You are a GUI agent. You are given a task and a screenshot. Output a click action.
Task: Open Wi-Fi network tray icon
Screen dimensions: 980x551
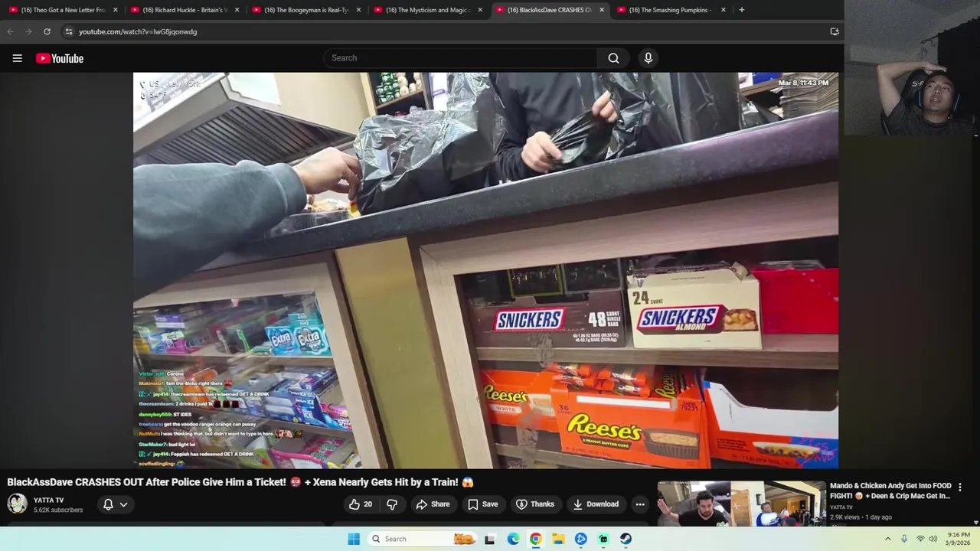click(920, 539)
